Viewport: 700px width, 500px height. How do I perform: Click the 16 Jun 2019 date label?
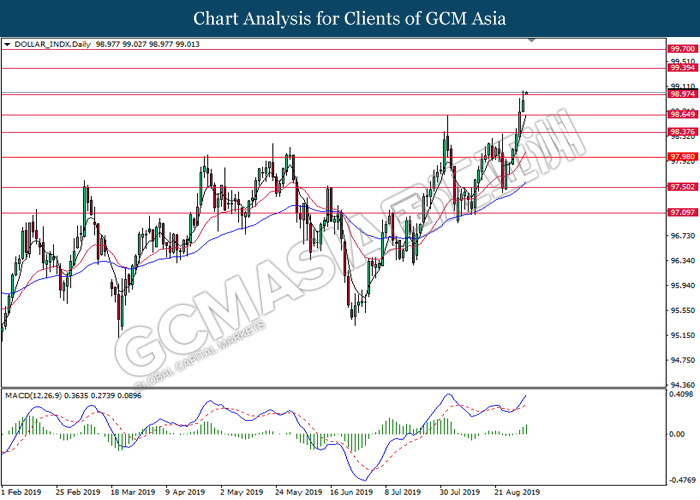point(351,492)
